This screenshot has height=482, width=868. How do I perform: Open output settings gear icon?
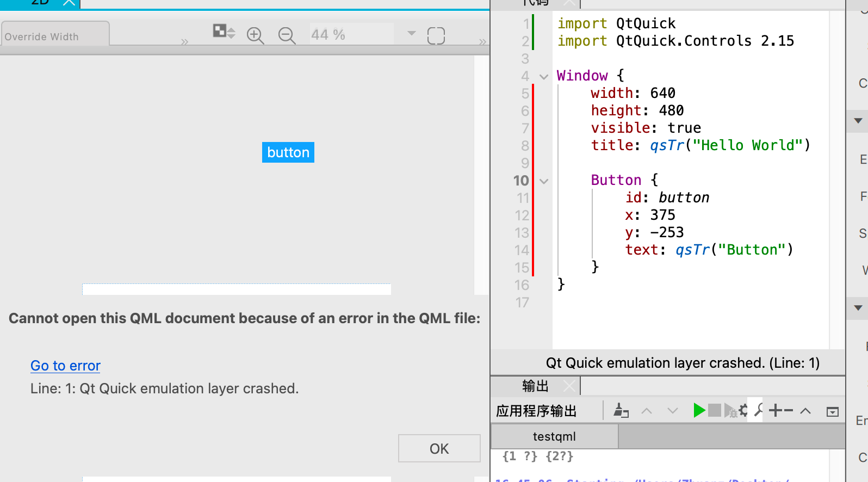[743, 411]
